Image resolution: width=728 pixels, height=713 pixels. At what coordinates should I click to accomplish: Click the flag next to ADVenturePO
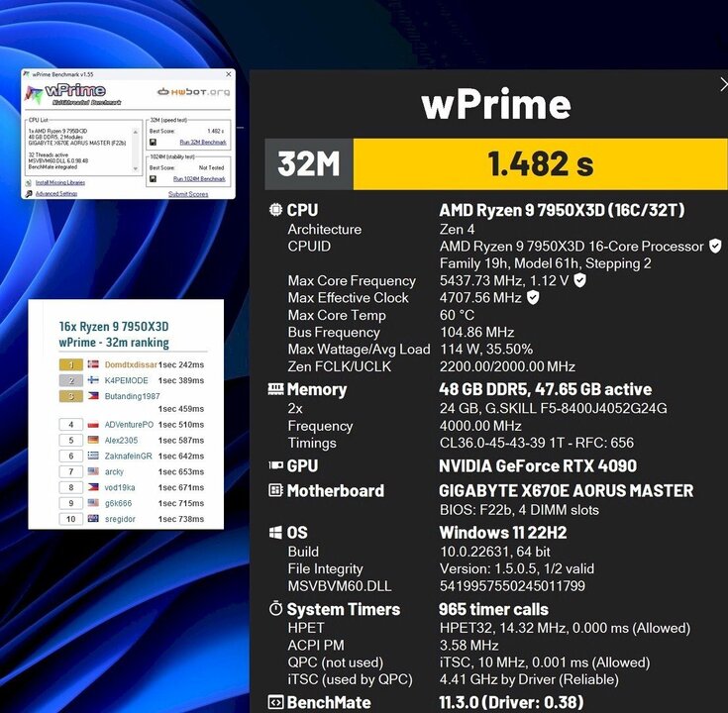(x=93, y=424)
